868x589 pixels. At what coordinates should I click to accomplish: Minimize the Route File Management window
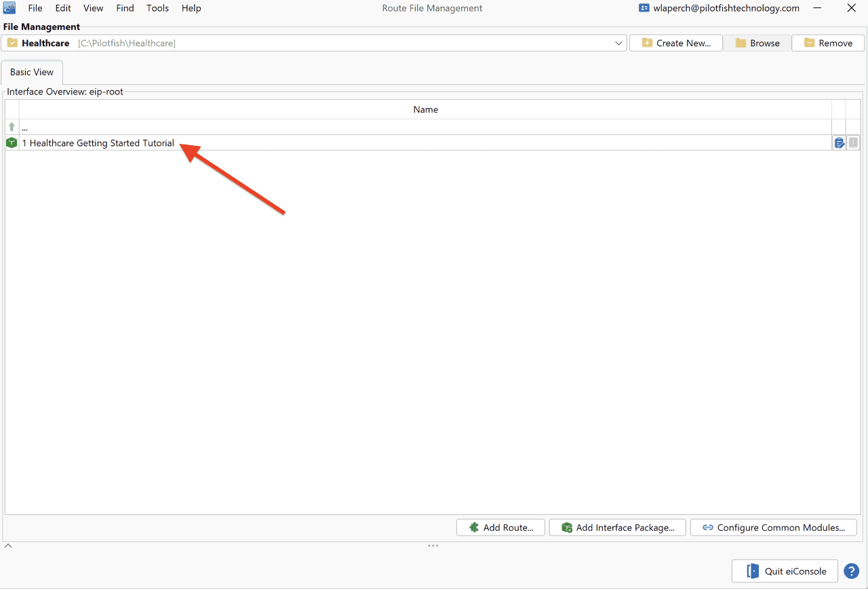[x=818, y=8]
